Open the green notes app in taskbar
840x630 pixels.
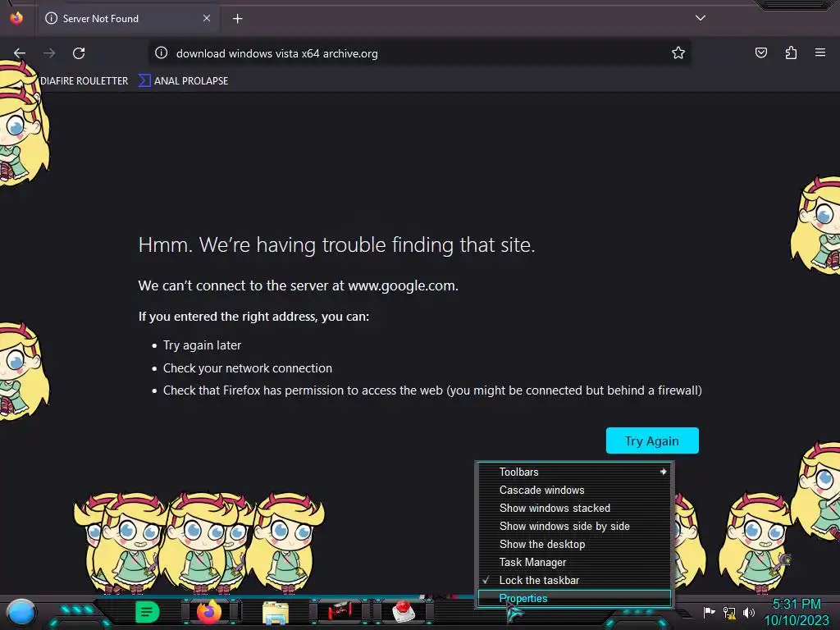(x=148, y=612)
